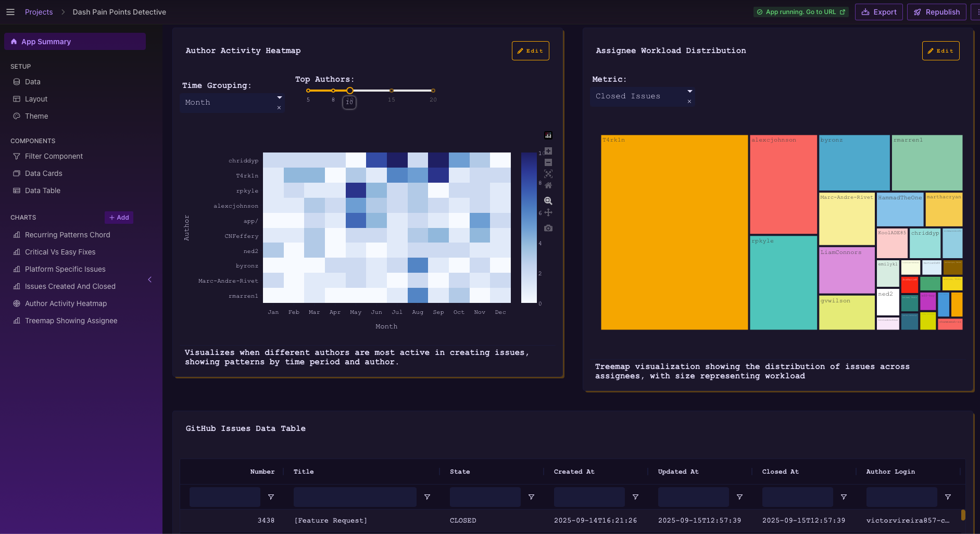Select the Critical Vs Easy Fixes chart
This screenshot has width=980, height=534.
click(x=60, y=252)
